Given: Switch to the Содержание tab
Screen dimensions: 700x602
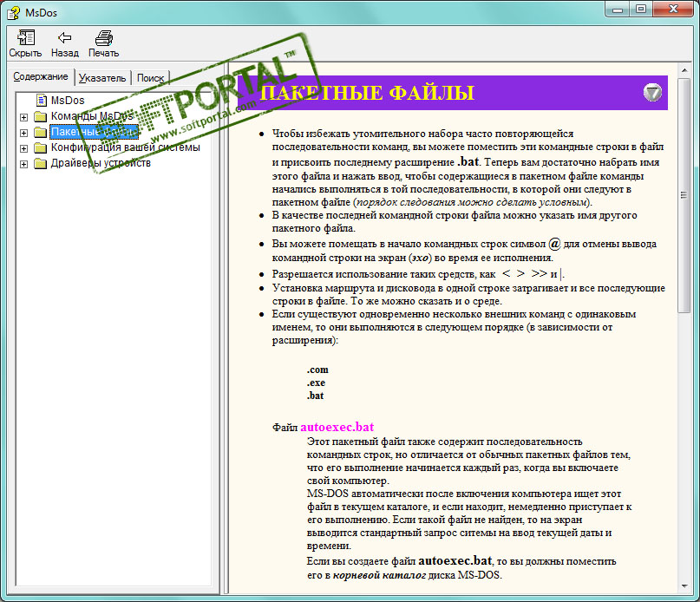Looking at the screenshot, I should point(41,76).
